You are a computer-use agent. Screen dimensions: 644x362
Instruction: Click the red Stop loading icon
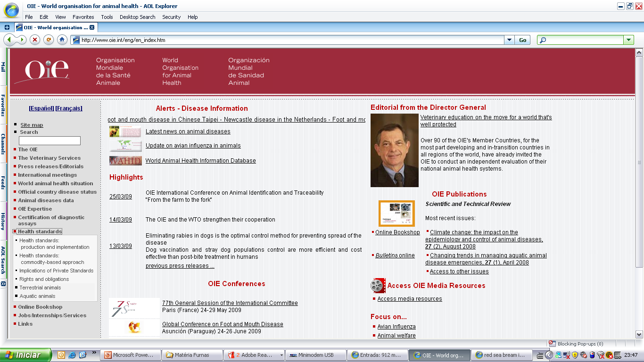[x=34, y=40]
